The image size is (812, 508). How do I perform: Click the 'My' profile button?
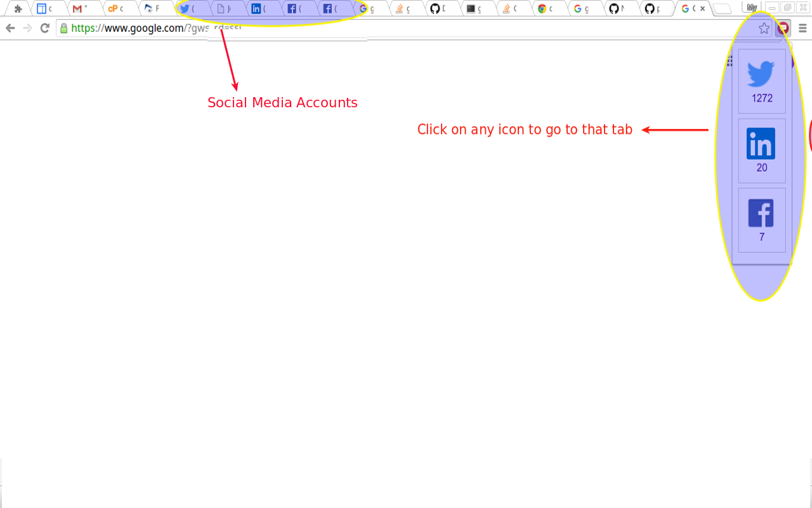point(752,8)
